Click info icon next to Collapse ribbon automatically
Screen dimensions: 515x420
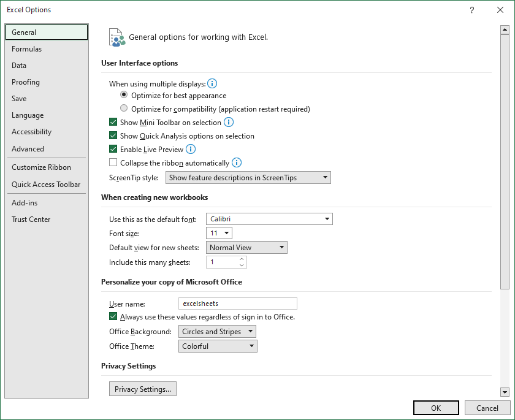[x=237, y=162]
